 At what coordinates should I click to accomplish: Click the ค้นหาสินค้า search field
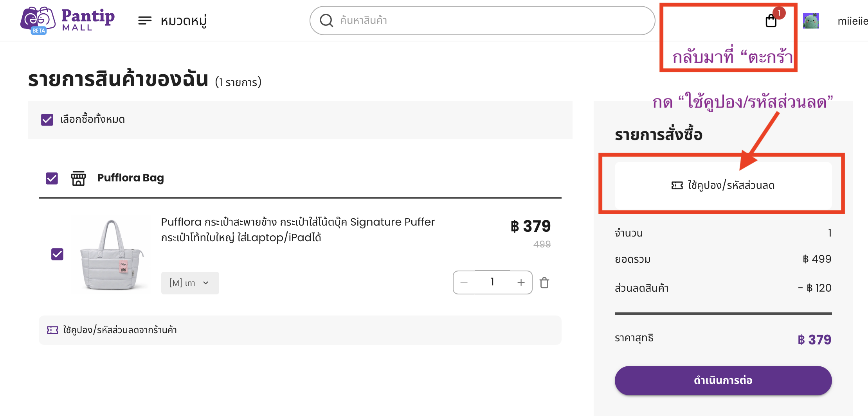pos(482,20)
